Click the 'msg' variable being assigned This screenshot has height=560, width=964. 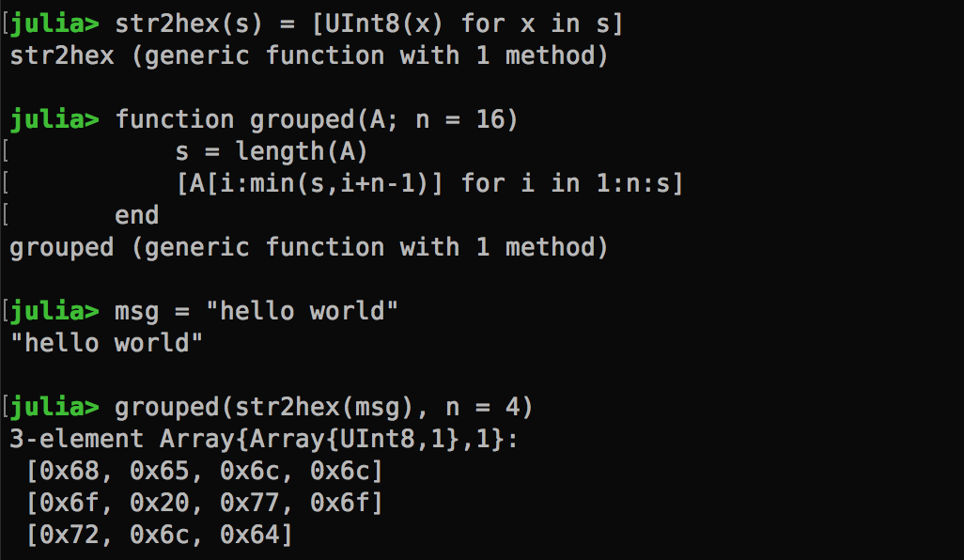(137, 311)
